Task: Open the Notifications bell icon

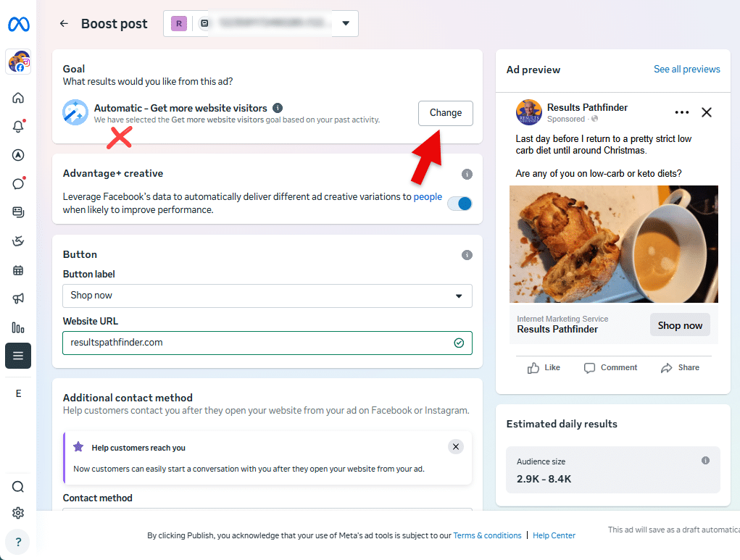Action: click(18, 126)
